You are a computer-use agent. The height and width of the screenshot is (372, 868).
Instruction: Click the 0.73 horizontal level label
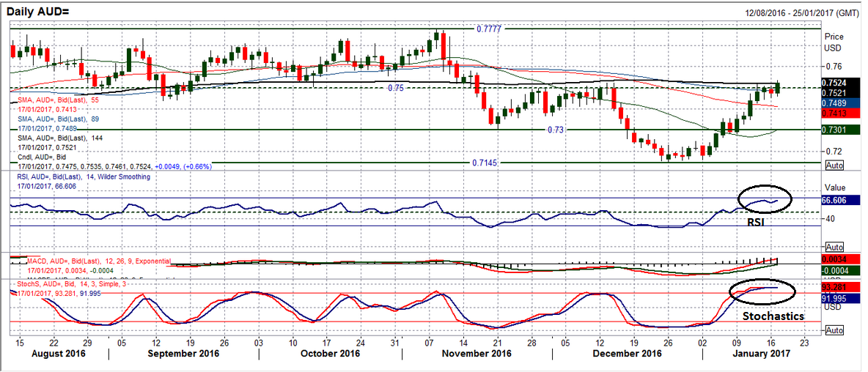(x=559, y=130)
